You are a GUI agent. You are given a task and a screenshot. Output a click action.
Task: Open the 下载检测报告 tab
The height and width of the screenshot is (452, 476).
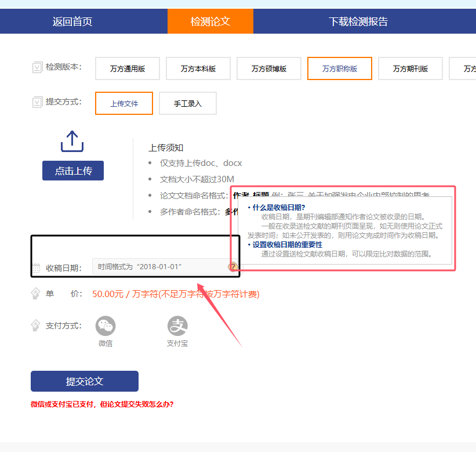(x=358, y=21)
